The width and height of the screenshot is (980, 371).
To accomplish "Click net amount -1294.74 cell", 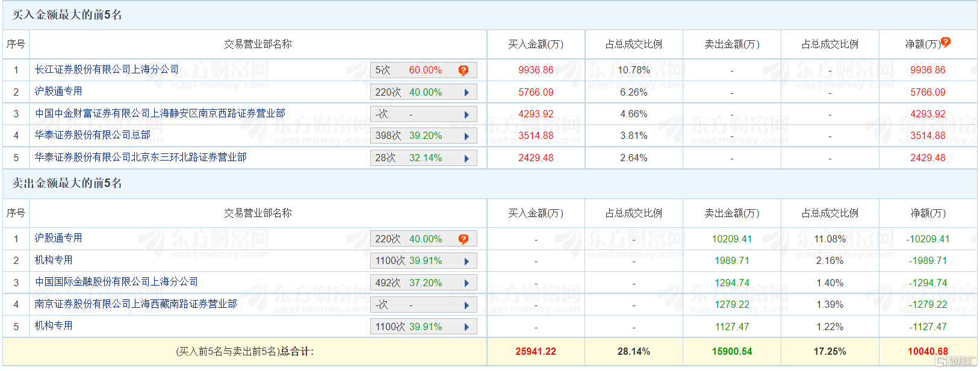I will coord(928,283).
